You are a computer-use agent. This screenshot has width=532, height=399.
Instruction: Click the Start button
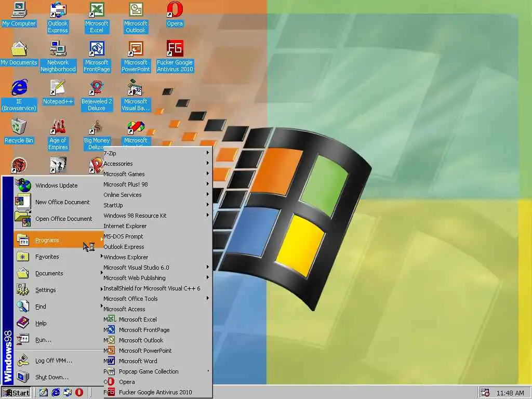[16, 393]
